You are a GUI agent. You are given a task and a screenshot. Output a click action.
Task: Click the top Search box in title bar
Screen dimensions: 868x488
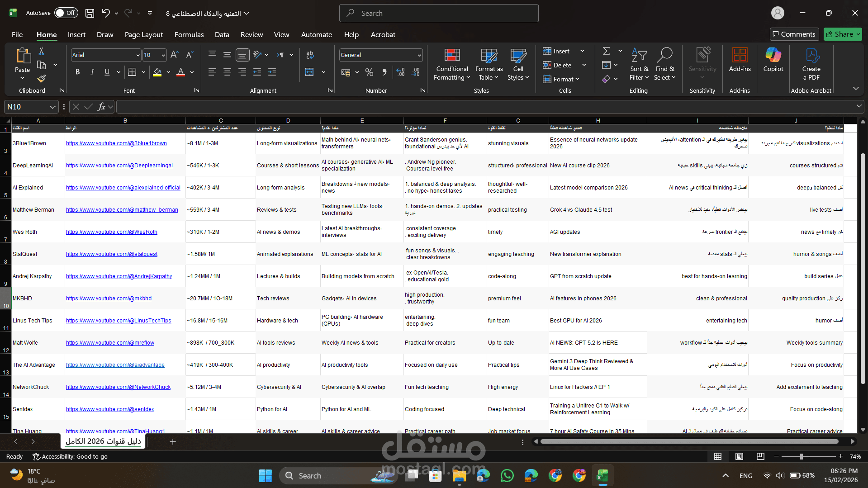[x=439, y=13]
